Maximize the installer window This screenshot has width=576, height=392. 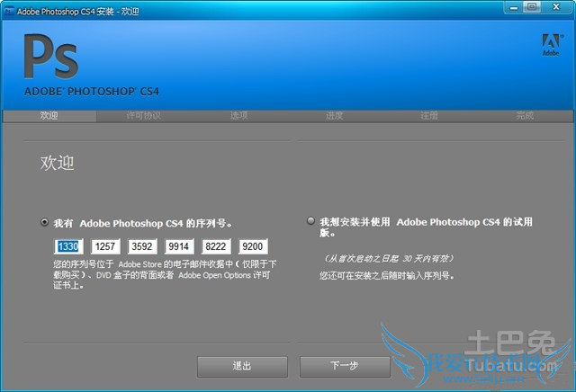[x=532, y=7]
